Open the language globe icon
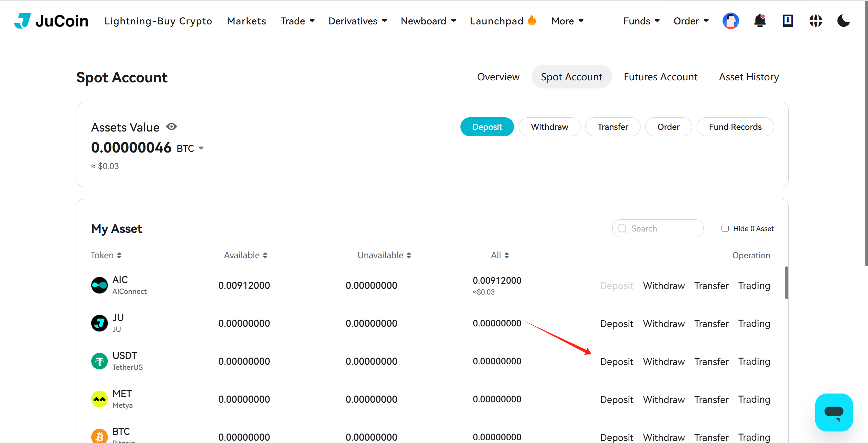 pyautogui.click(x=815, y=21)
